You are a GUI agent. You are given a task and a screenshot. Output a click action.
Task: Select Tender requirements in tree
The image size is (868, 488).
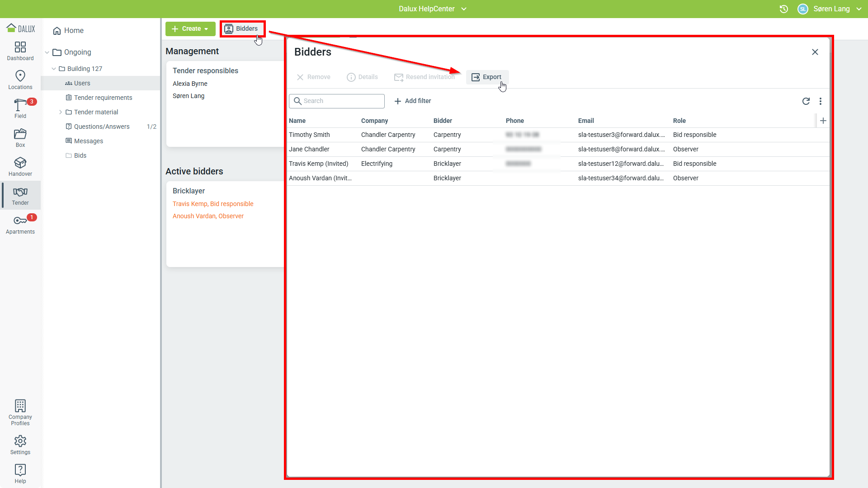point(103,98)
